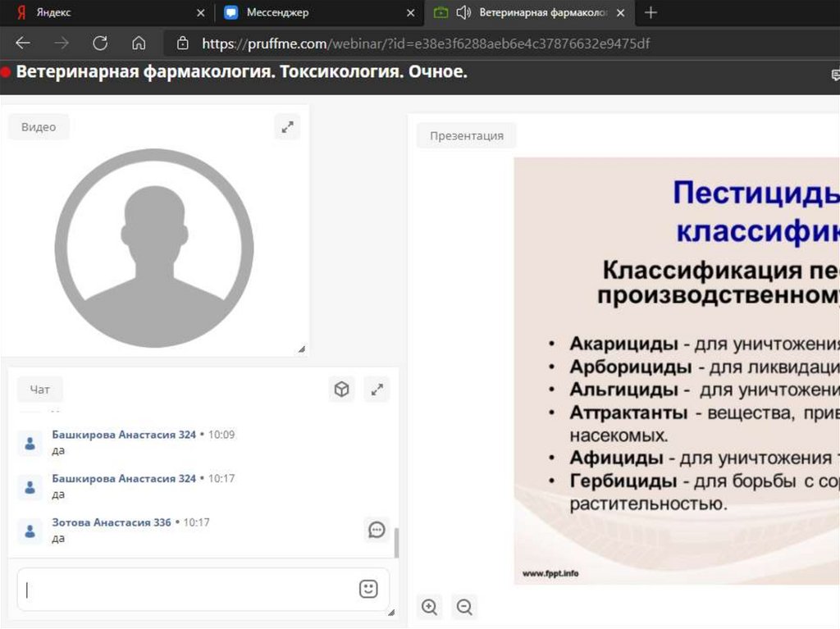Click the speech bubble reply icon
The image size is (840, 629).
click(377, 530)
